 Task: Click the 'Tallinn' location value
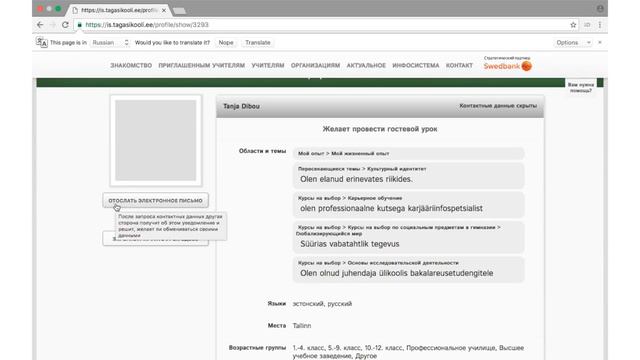click(x=302, y=326)
